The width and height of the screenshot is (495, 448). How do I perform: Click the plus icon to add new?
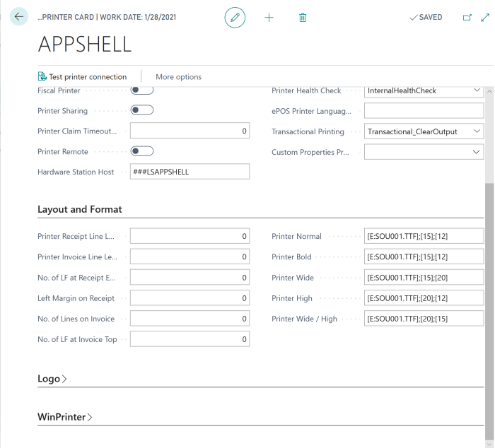click(269, 18)
